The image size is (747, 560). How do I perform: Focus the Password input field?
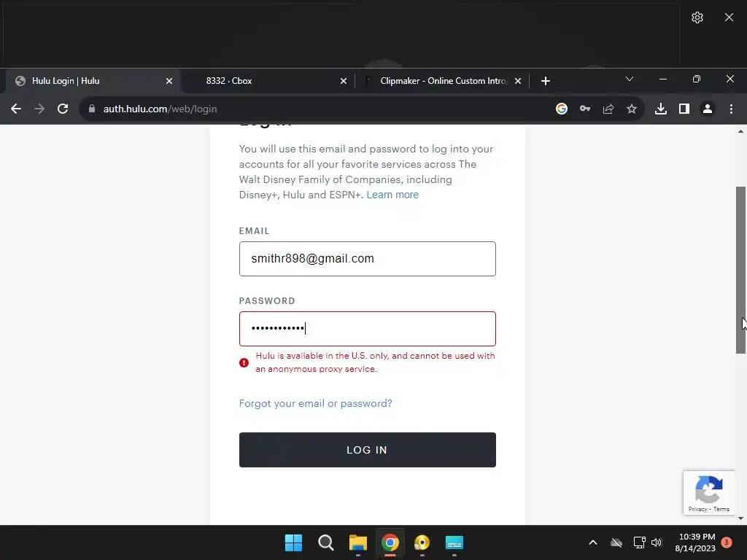point(368,329)
